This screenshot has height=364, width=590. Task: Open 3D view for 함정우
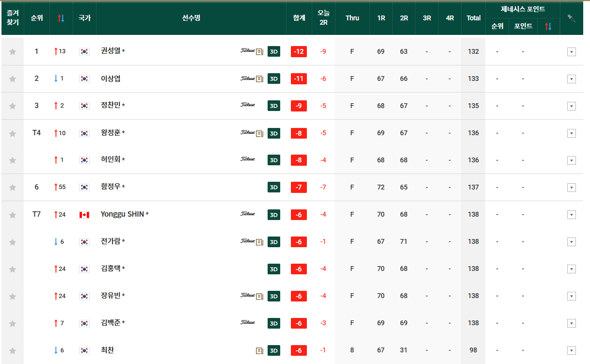tap(274, 187)
